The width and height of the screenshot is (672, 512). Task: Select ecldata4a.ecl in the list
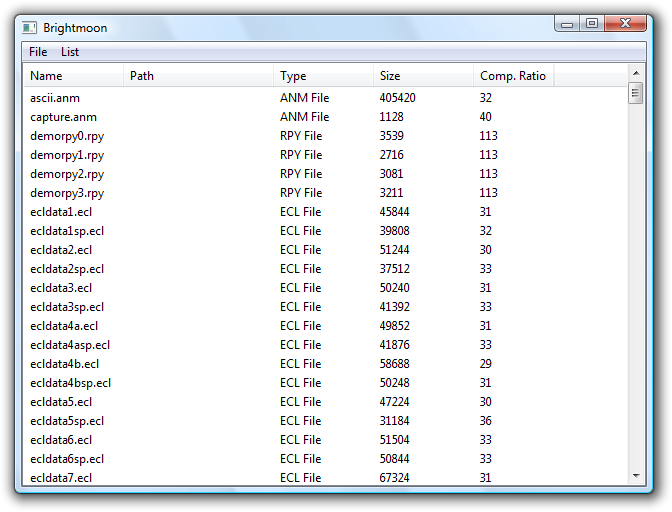(x=64, y=326)
